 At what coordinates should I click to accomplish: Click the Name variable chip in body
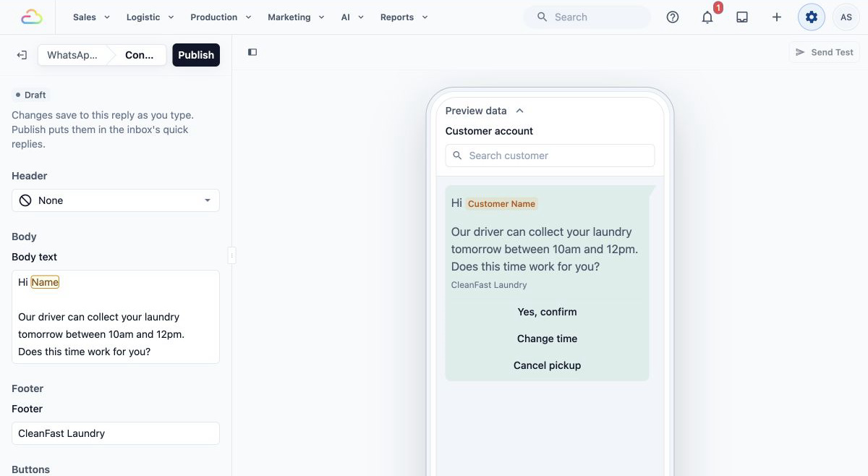[45, 282]
